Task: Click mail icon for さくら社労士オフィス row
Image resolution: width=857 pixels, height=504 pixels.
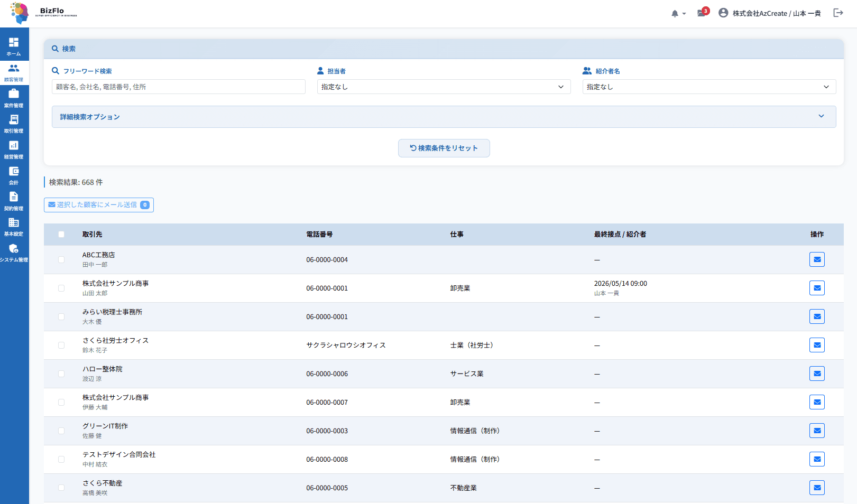Action: click(817, 345)
